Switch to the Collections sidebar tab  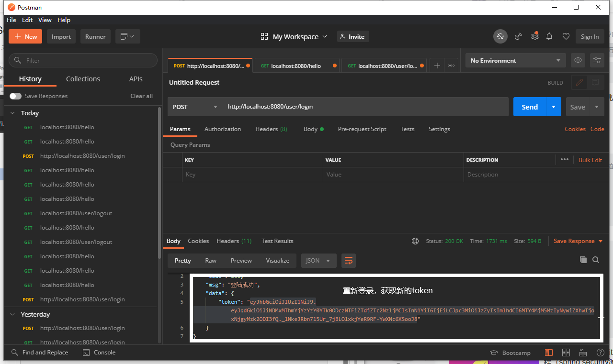point(83,79)
